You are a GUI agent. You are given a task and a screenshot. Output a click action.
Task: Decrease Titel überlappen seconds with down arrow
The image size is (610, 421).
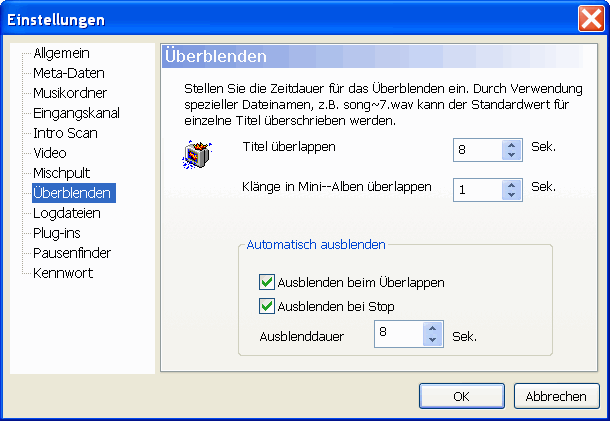[512, 155]
